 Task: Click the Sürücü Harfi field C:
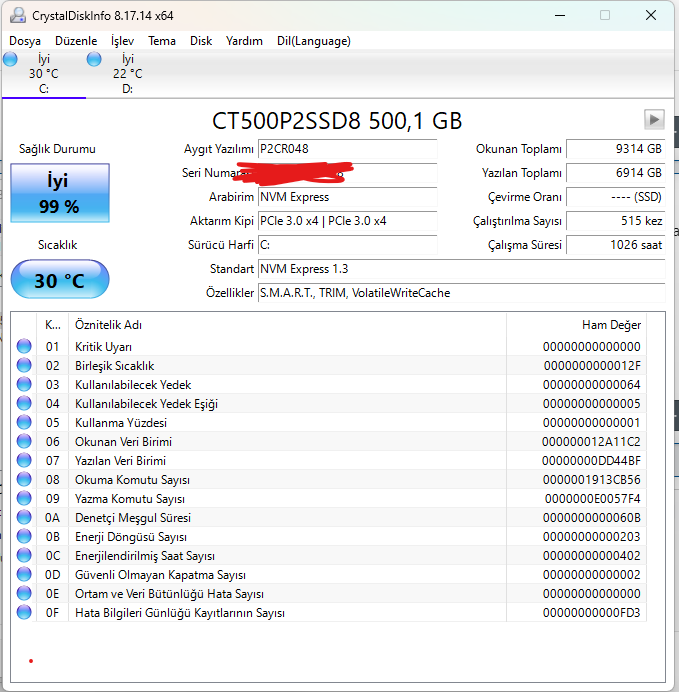click(348, 245)
